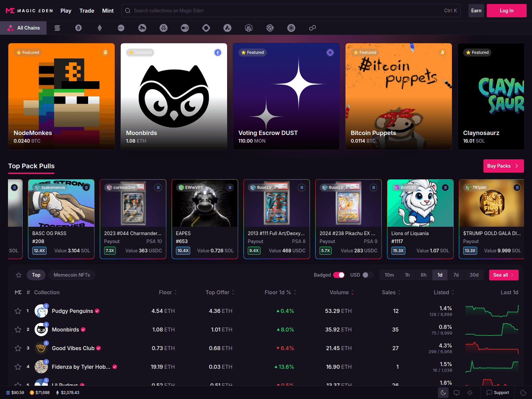Sort by Floor 1d % column
532x399 pixels.
click(x=280, y=292)
